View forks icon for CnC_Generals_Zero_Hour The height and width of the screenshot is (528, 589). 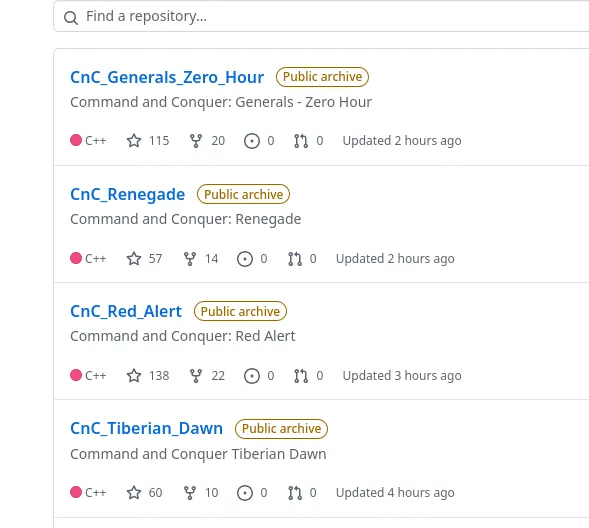(196, 141)
